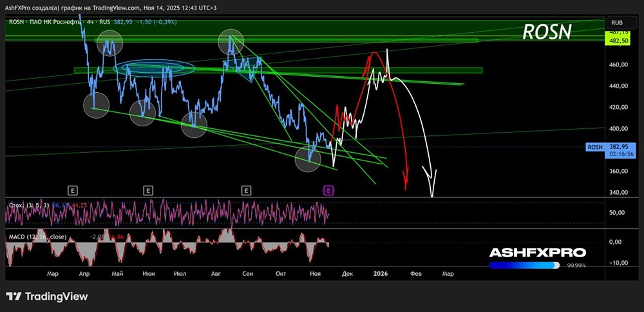Click the Май time axis label
The image size is (644, 312).
[118, 274]
